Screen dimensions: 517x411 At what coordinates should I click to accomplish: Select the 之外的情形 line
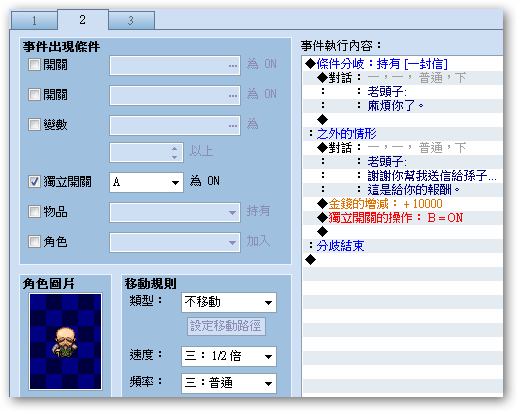[403, 134]
